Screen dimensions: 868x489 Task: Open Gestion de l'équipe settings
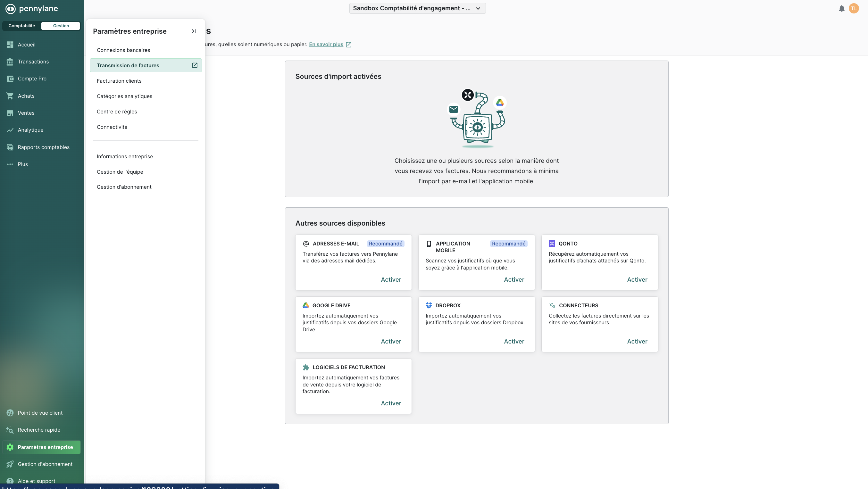pos(146,172)
